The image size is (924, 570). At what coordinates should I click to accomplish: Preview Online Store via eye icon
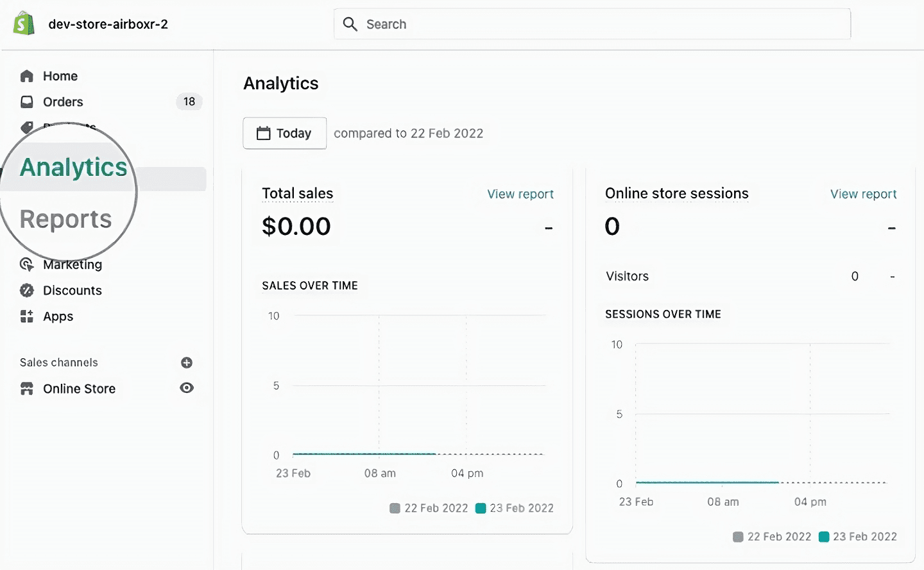click(187, 388)
